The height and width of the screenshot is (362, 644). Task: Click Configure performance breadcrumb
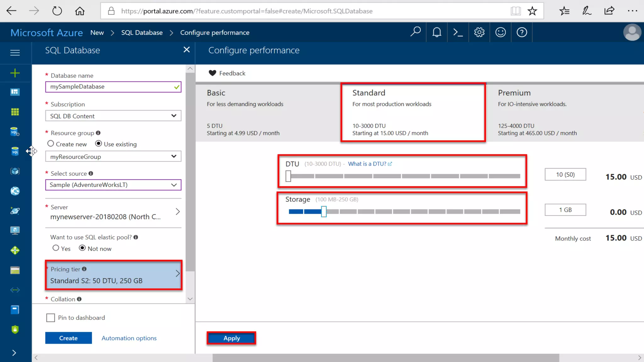(x=215, y=32)
